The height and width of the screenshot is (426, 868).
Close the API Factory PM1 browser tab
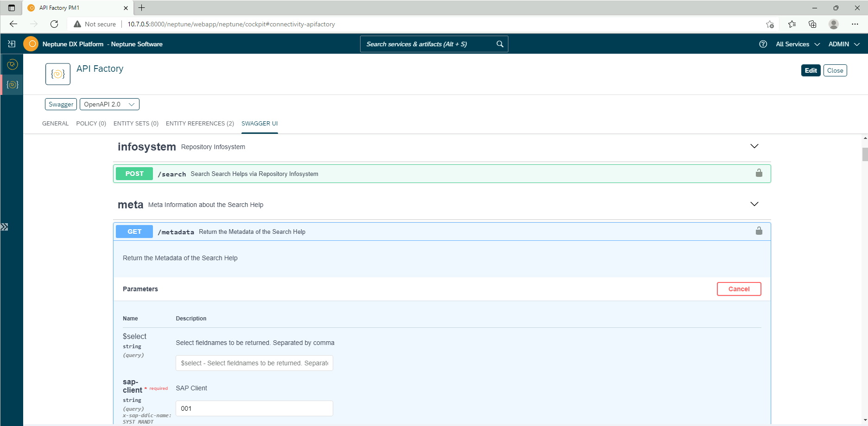(x=126, y=8)
